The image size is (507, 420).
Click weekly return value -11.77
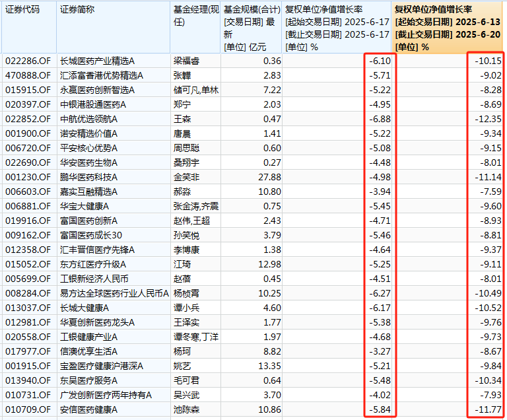click(x=488, y=410)
